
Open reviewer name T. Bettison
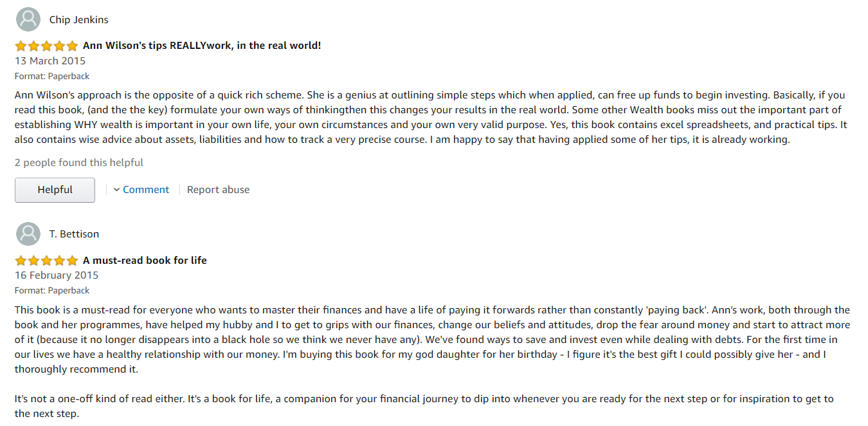click(74, 234)
